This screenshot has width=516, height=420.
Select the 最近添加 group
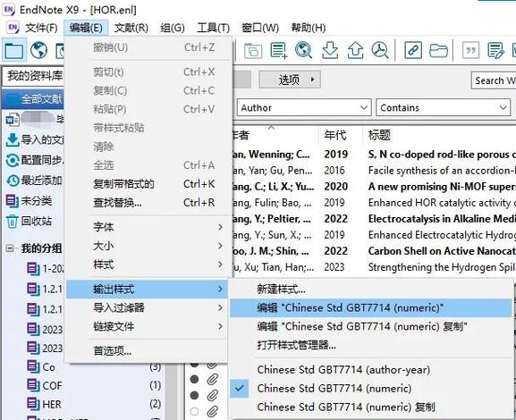pyautogui.click(x=35, y=181)
